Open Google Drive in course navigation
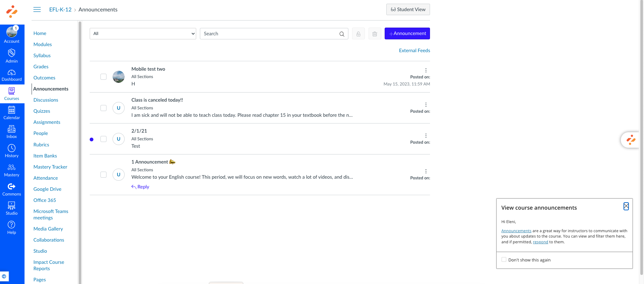The image size is (644, 284). tap(47, 189)
